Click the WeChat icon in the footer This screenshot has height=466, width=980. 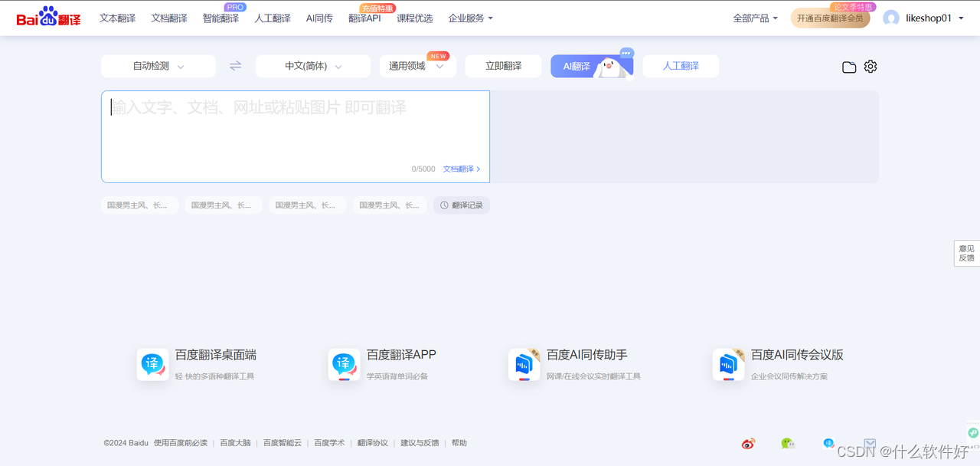pos(788,443)
